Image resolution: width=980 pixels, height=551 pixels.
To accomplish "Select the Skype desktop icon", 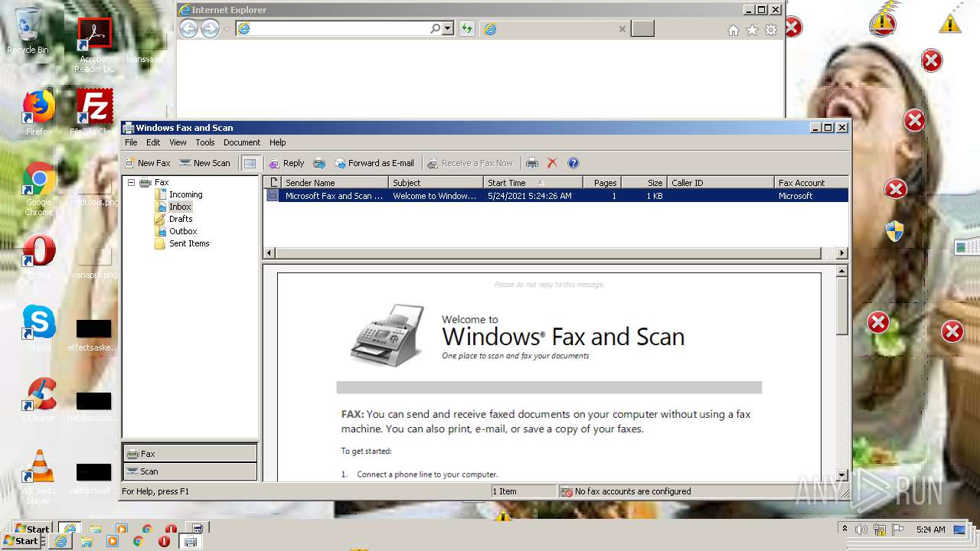I will coord(39,328).
